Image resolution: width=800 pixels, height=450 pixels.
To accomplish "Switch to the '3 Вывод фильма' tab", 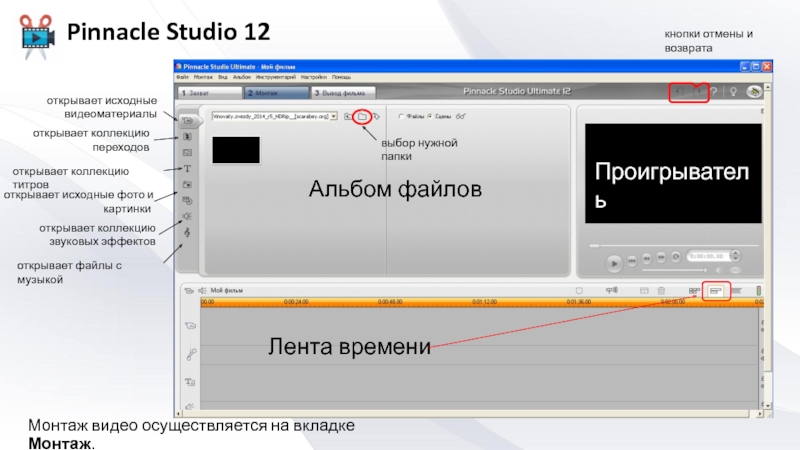I will [340, 91].
